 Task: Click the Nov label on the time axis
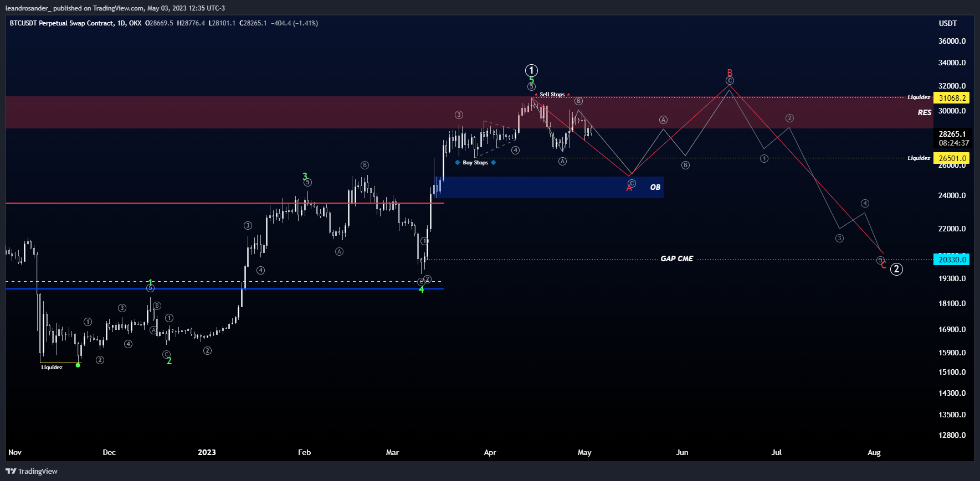pos(15,452)
